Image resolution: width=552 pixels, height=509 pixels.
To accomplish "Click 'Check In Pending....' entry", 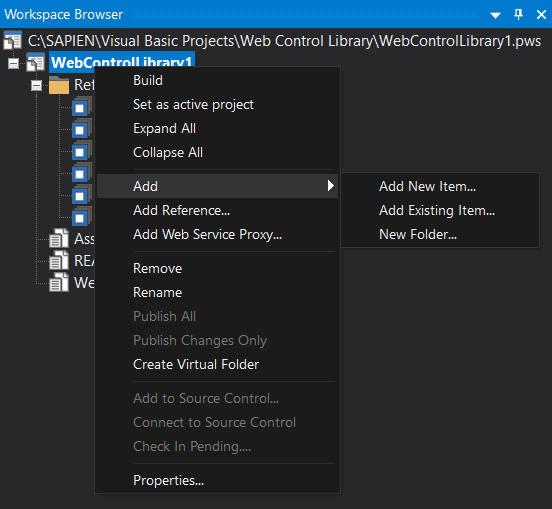I will [218, 446].
